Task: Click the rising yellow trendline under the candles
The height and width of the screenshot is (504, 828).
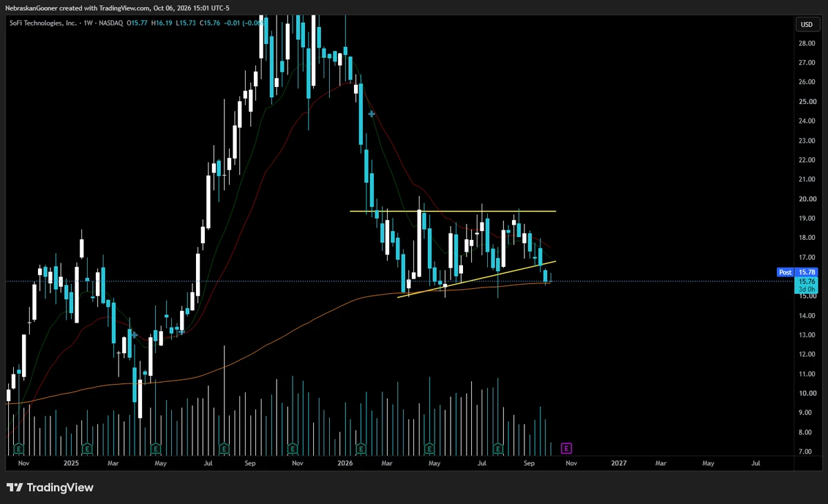Action: 476,279
